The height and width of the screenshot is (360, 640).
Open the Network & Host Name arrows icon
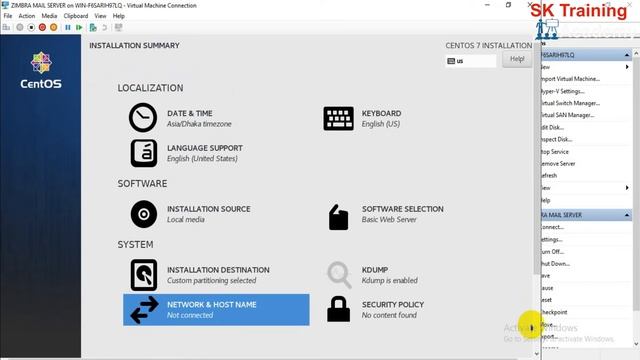[x=144, y=310]
